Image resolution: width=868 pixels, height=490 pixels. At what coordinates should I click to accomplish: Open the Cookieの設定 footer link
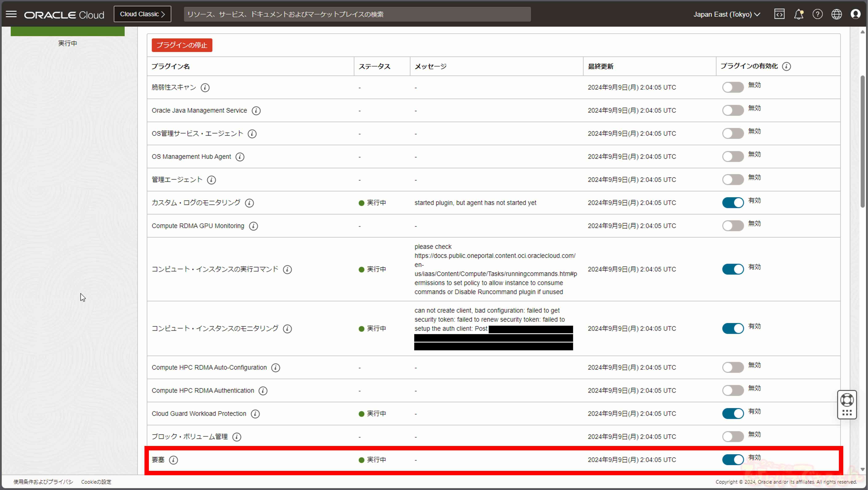[x=96, y=482]
